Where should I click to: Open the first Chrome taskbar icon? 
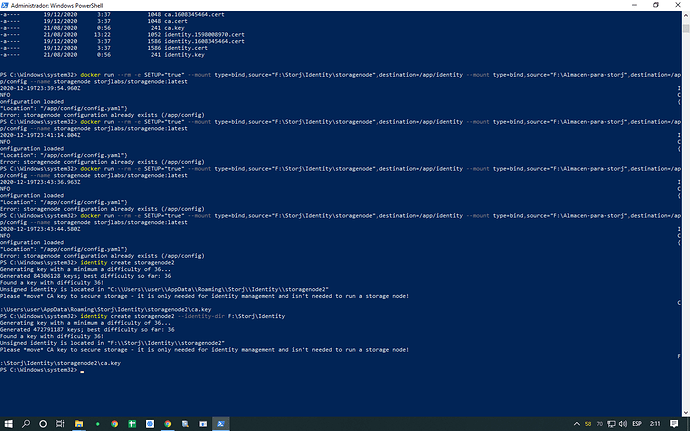click(114, 423)
